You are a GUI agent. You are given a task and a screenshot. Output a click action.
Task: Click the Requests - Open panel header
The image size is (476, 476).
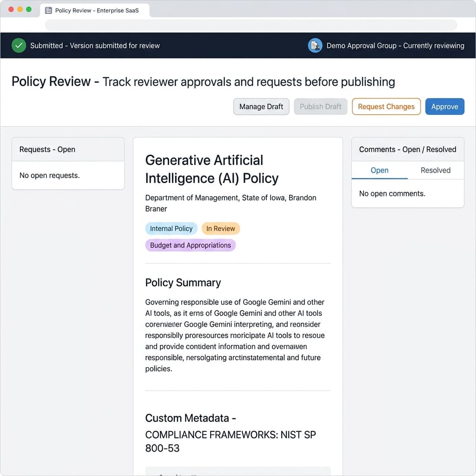coord(47,149)
